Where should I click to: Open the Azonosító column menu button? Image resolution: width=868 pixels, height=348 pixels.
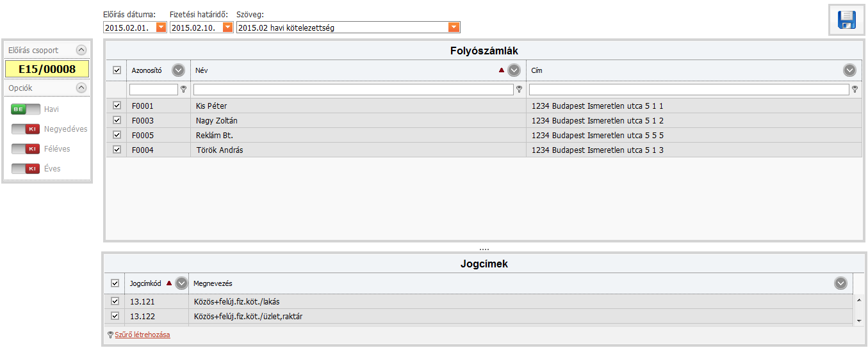click(x=178, y=70)
